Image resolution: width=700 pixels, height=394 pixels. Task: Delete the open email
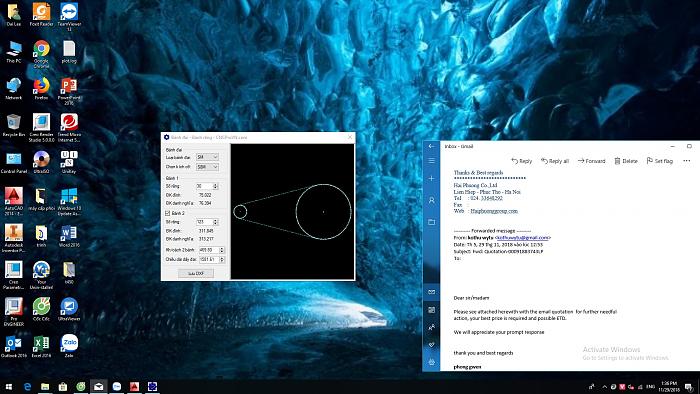[626, 161]
